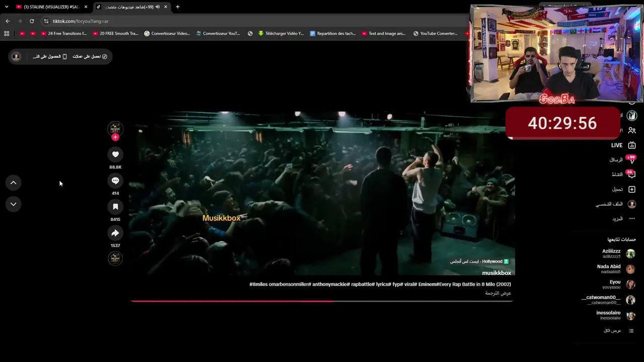644x362 pixels.
Task: View site information icon beside the URL
Action: 46,21
